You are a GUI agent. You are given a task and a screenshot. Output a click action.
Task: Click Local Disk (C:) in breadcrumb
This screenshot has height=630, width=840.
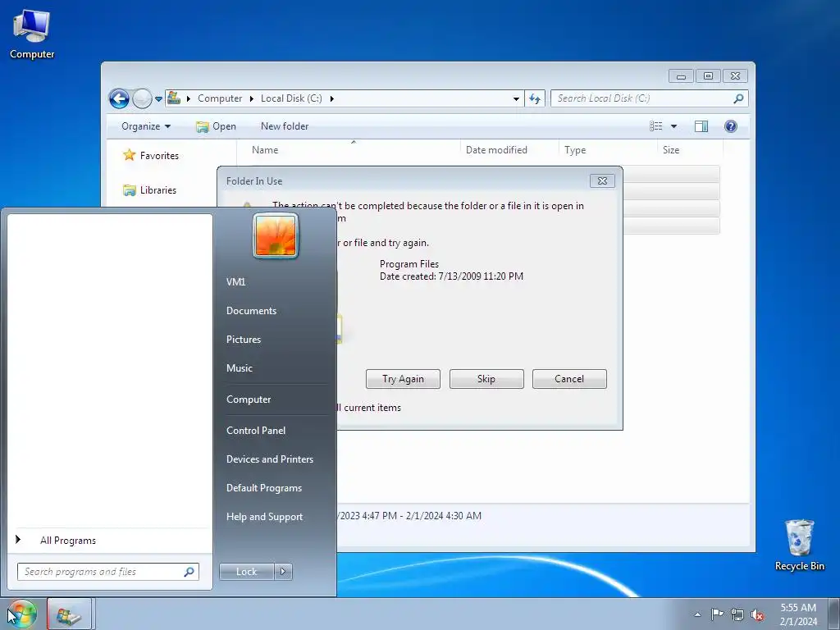tap(291, 98)
